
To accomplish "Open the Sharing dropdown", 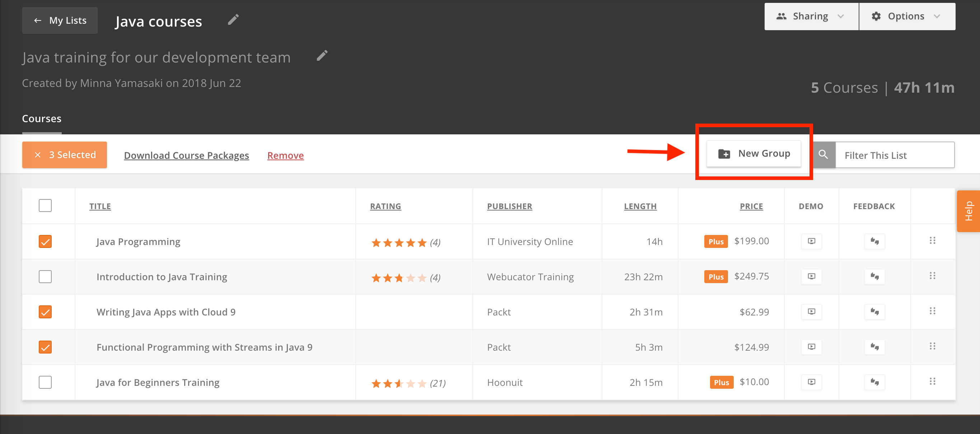I will point(811,17).
